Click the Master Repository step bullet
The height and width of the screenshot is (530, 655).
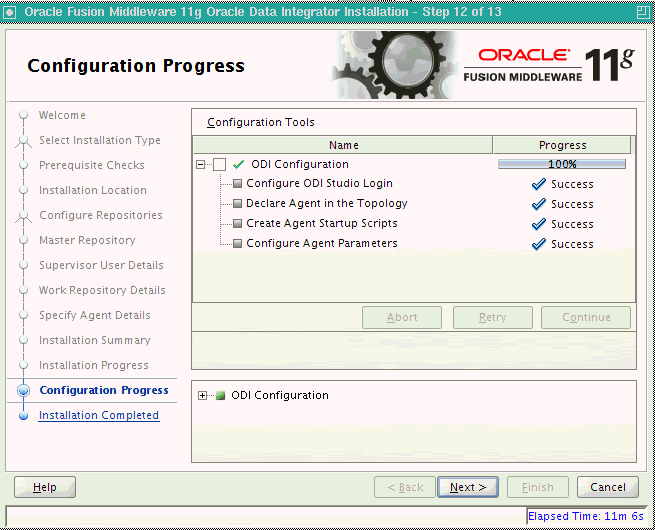pos(24,240)
